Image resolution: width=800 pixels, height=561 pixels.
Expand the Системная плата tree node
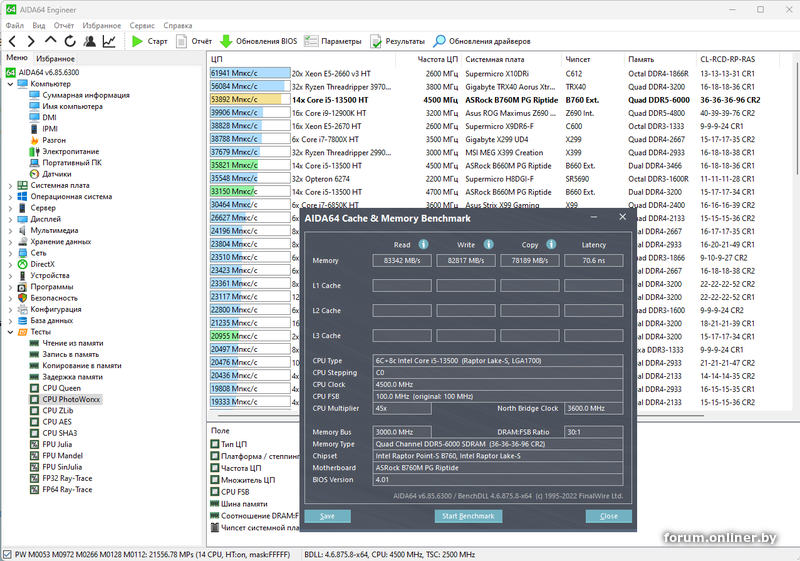click(x=10, y=186)
